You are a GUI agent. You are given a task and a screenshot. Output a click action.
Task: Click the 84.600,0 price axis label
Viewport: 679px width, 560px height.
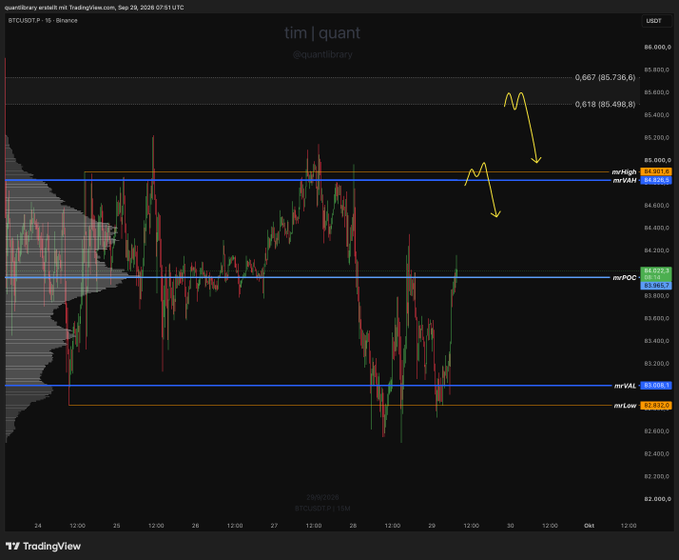tap(657, 205)
